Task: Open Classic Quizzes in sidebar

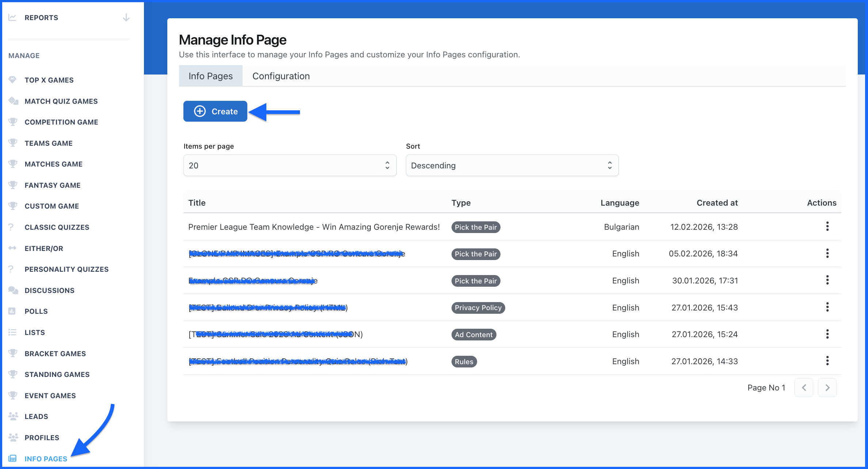Action: (57, 227)
